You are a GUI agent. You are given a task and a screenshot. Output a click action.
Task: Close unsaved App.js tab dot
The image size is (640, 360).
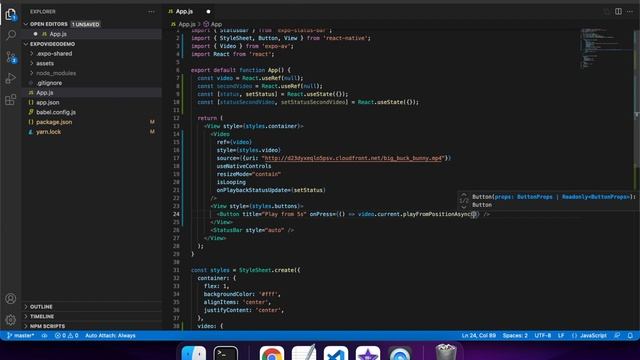coord(208,11)
